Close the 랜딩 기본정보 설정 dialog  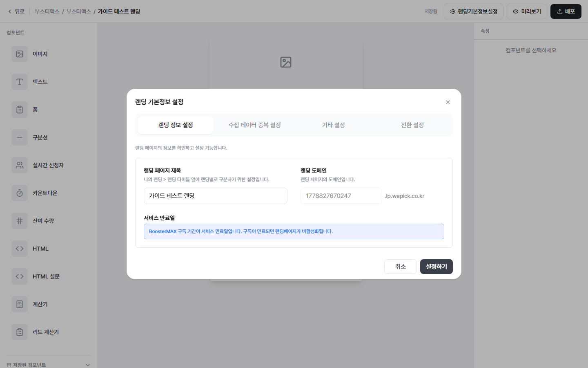448,102
